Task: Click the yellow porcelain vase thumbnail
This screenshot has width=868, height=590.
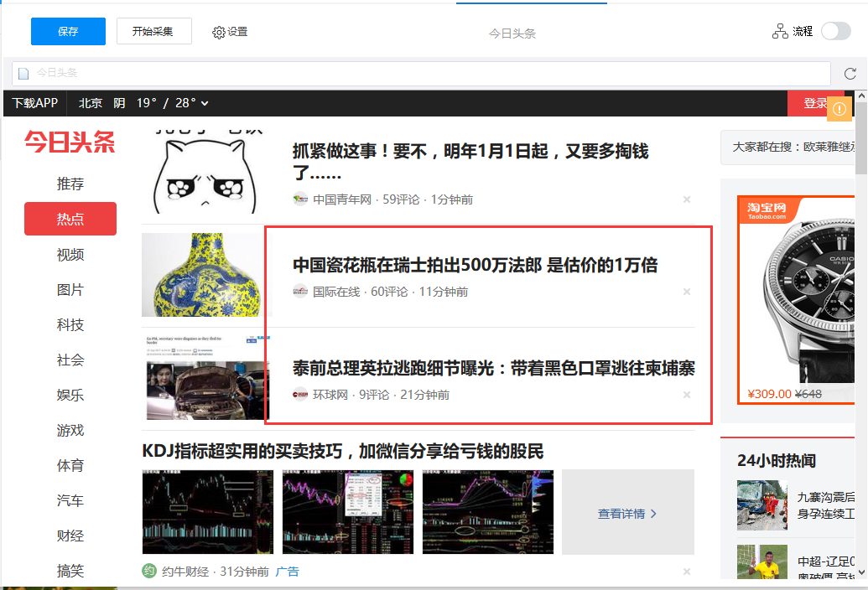Action: (x=204, y=275)
